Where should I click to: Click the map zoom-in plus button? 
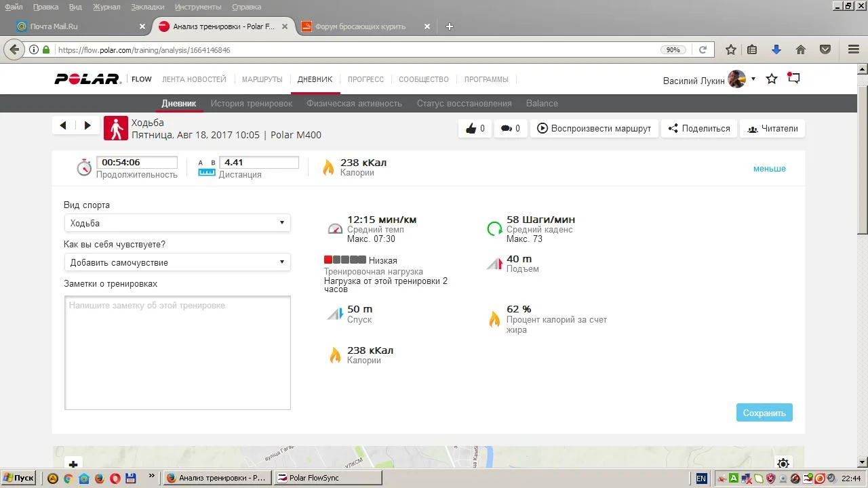[x=73, y=464]
